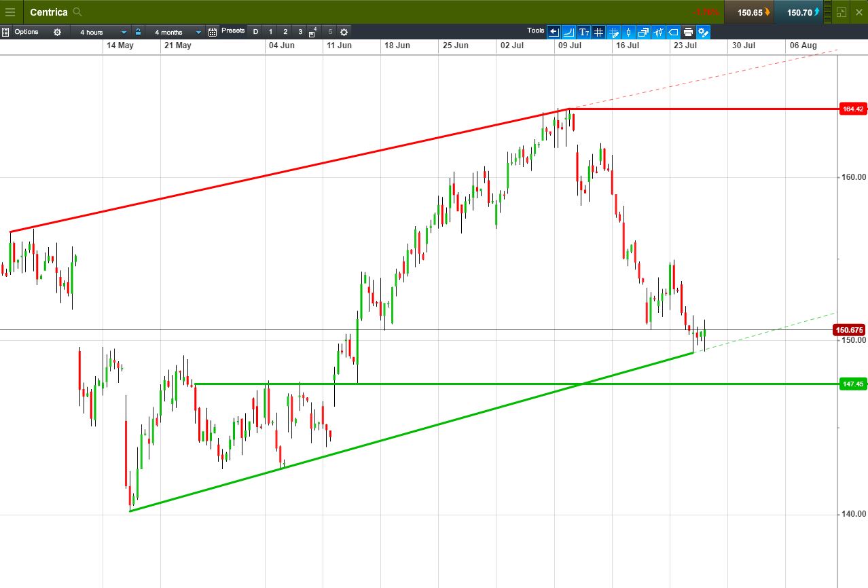Select the price tag label tool

673,32
